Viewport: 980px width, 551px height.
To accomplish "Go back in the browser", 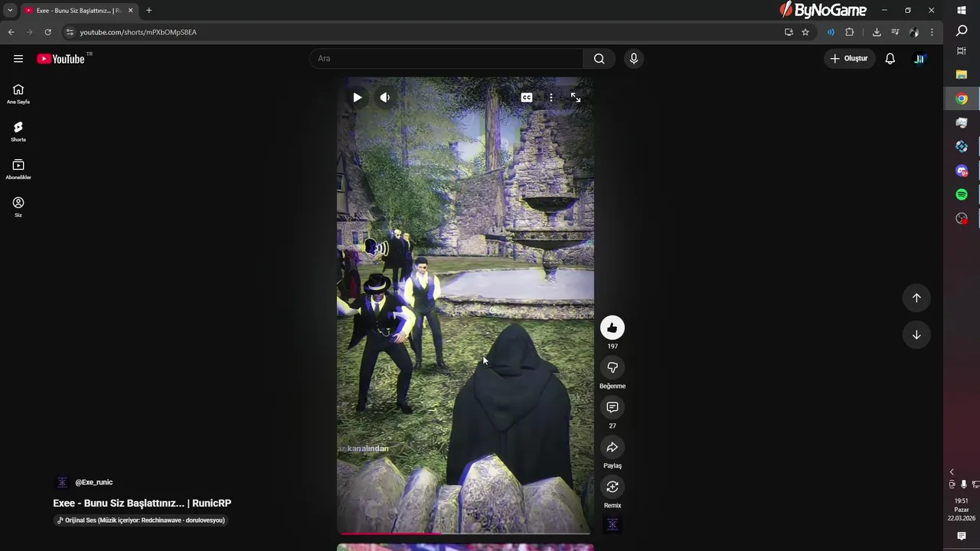I will (11, 32).
